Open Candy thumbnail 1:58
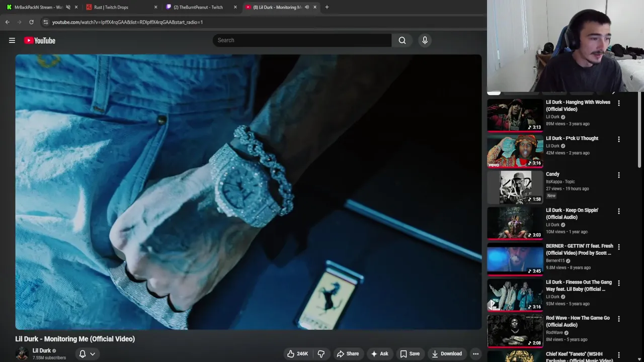 (x=515, y=187)
